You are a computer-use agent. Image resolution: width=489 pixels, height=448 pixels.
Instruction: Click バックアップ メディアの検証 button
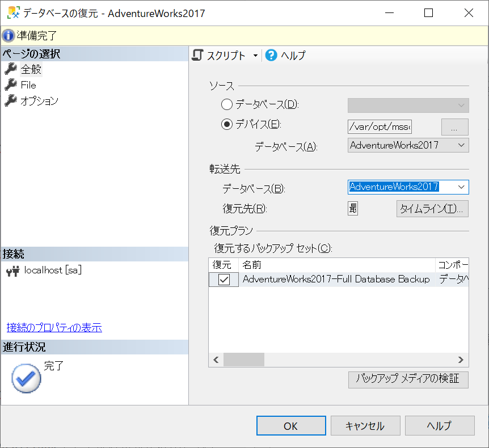408,379
